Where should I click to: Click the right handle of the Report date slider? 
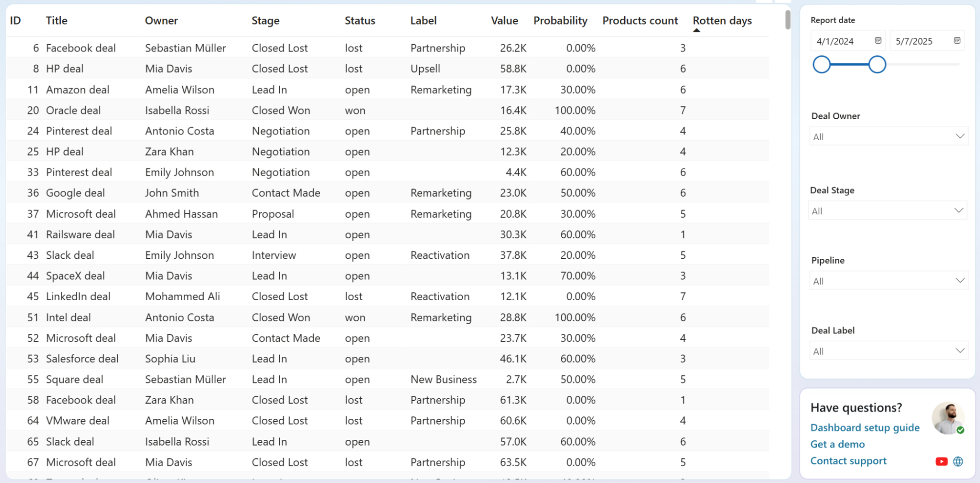click(877, 64)
